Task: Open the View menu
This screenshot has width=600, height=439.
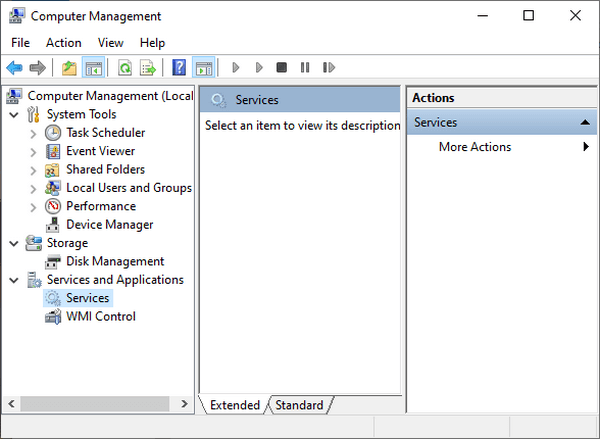Action: [111, 42]
